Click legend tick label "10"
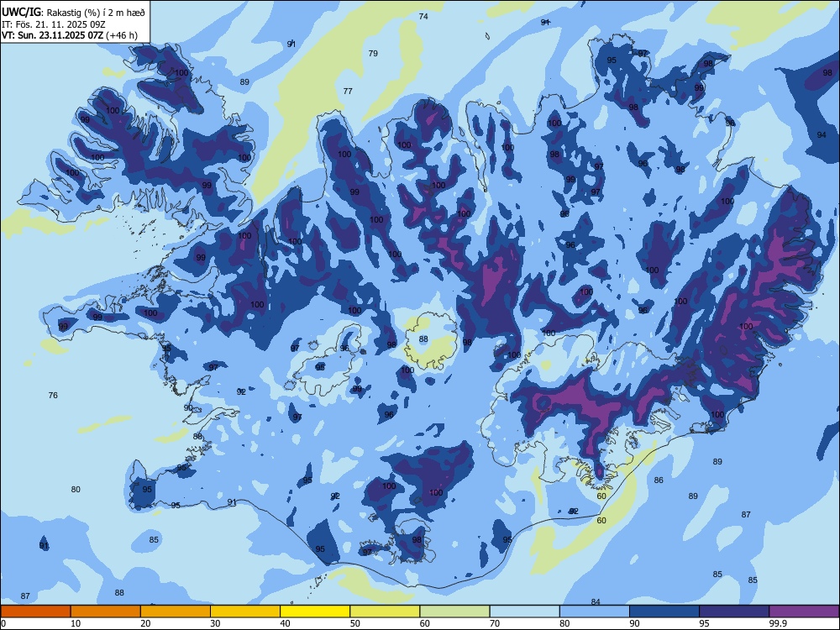840x630 pixels. [76, 623]
